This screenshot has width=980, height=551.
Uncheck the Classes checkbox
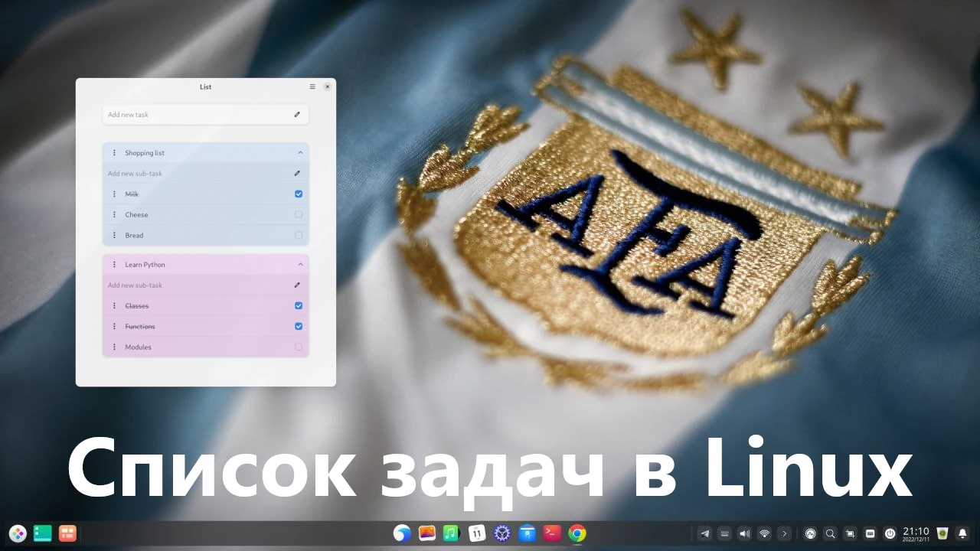[x=299, y=305]
